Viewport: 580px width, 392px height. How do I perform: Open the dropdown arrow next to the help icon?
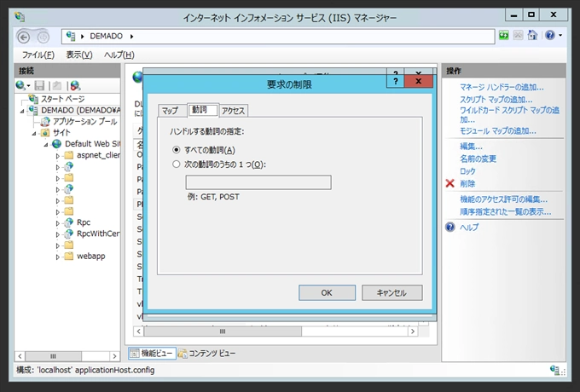[x=560, y=36]
